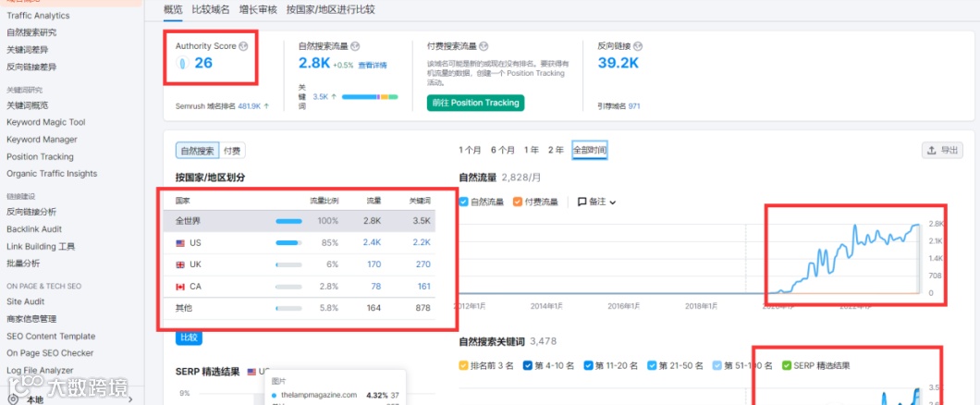This screenshot has height=405, width=980.
Task: Toggle 排名前 3 名 checkbox
Action: pyautogui.click(x=463, y=365)
